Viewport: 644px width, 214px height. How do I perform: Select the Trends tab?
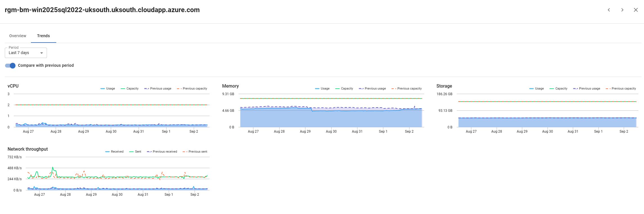coord(44,36)
